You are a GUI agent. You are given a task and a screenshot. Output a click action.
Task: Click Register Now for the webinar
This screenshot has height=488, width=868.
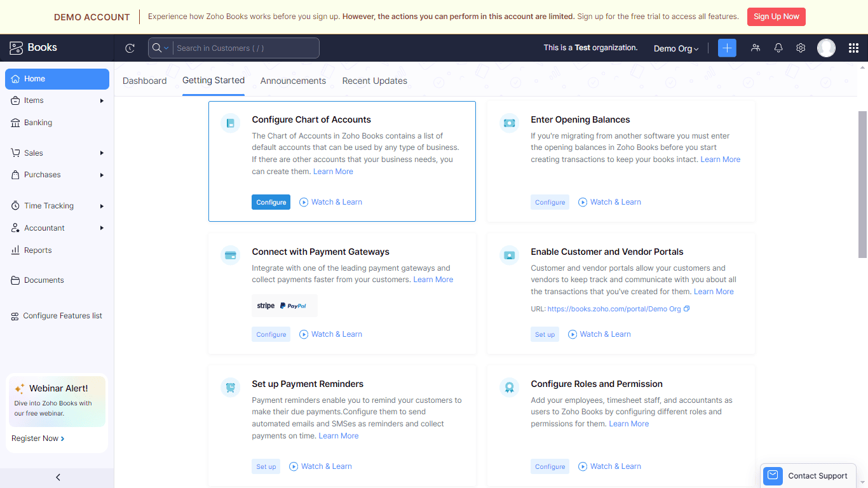[x=38, y=438]
